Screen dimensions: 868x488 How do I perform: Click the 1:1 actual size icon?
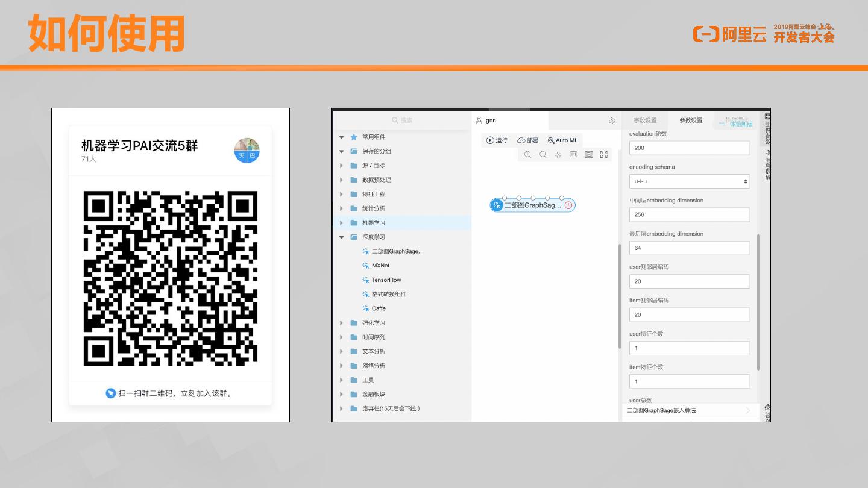point(573,155)
